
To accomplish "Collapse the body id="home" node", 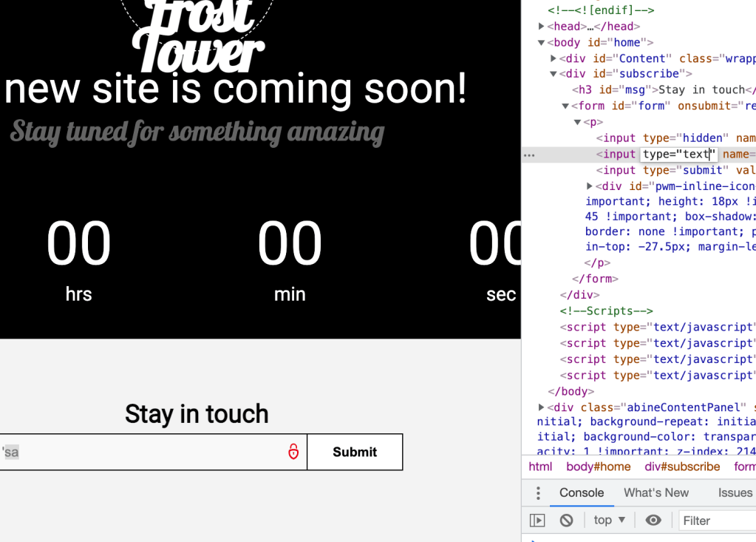I will pos(542,43).
